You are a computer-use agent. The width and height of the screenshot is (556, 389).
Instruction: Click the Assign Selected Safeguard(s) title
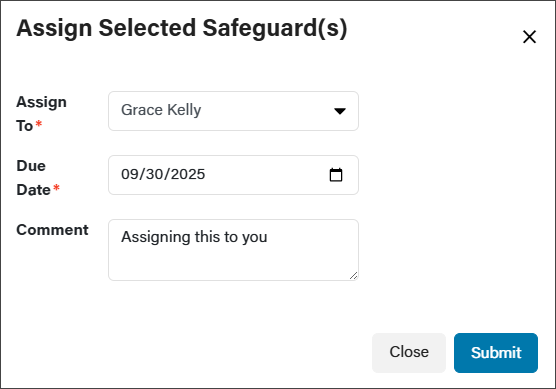pyautogui.click(x=182, y=28)
